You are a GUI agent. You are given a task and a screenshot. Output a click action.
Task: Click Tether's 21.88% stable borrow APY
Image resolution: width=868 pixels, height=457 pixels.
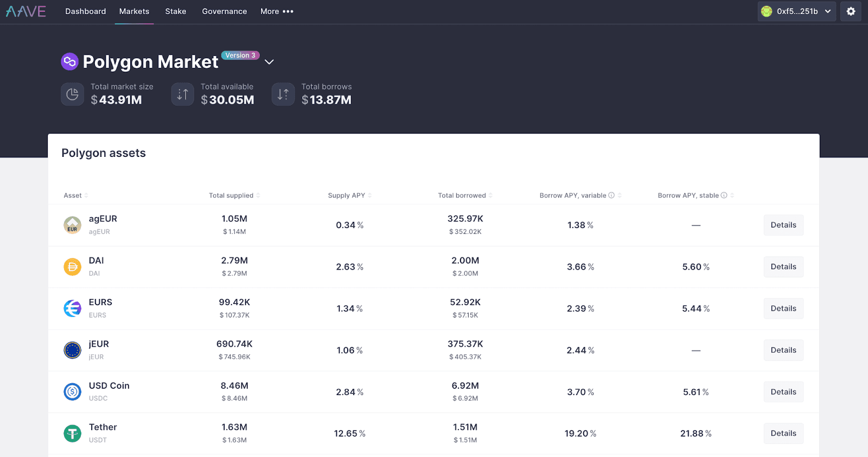pyautogui.click(x=696, y=433)
